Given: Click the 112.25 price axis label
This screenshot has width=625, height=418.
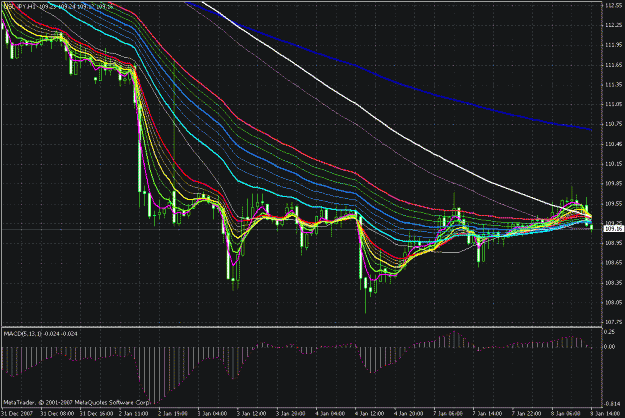Looking at the screenshot, I should [614, 26].
